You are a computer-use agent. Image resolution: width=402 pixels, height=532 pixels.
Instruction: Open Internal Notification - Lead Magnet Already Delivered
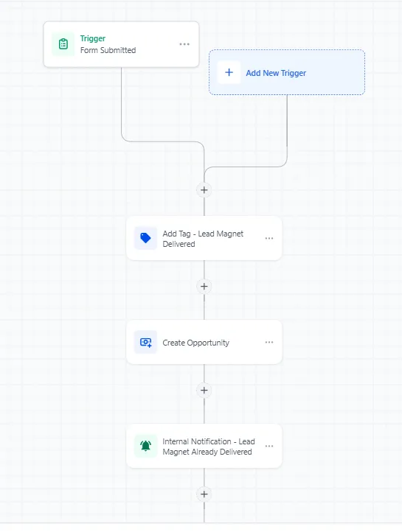click(204, 447)
